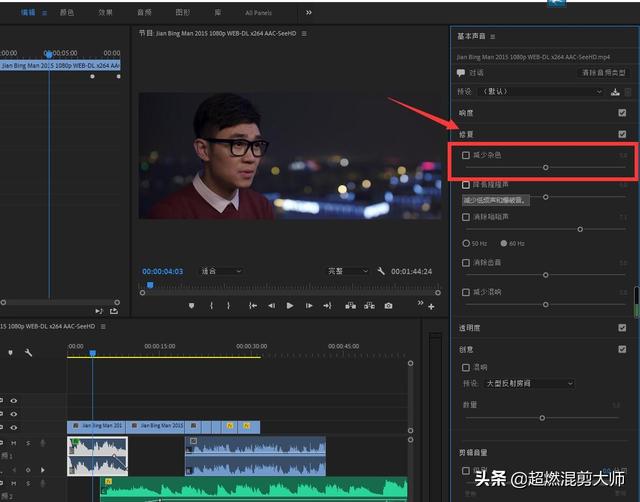Screen dimensions: 640x502
Task: Open the button editor plus icon
Action: [431, 307]
